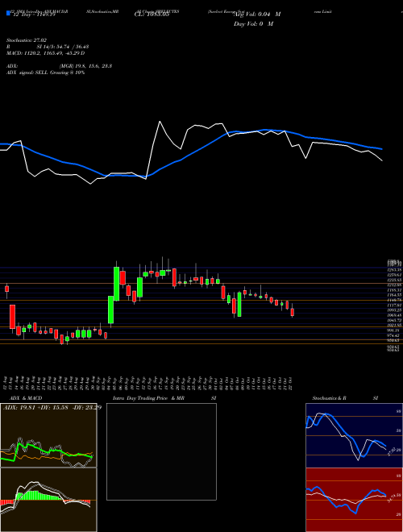
Task: Click the last red candlestick on the chart
Action: coord(293,312)
